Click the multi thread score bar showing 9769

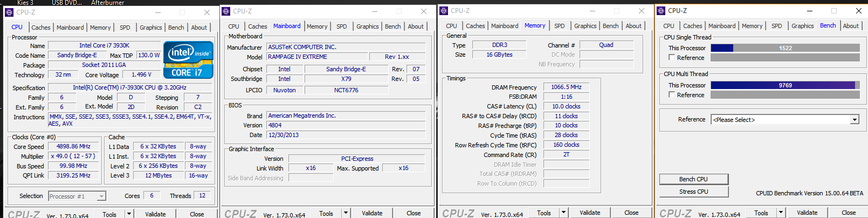pyautogui.click(x=785, y=85)
